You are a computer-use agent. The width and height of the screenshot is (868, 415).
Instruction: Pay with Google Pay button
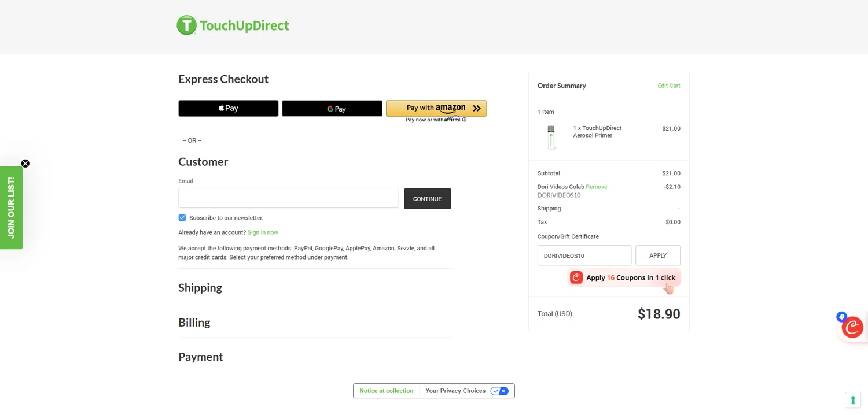tap(332, 109)
